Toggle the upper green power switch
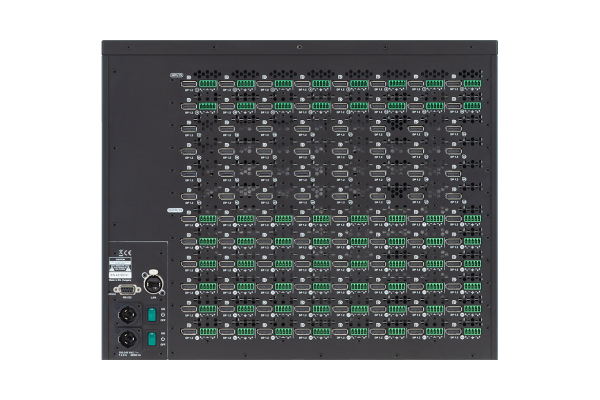 tap(152, 315)
